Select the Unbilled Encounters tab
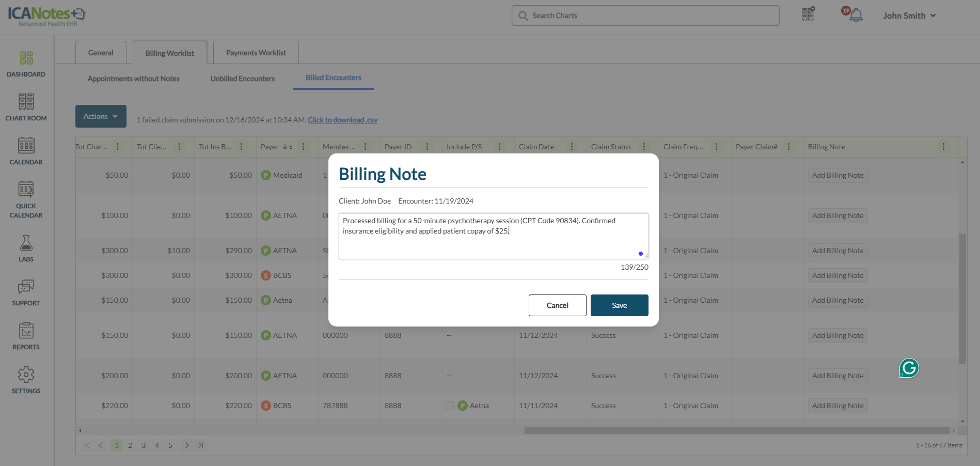Viewport: 980px width, 466px height. 242,79
